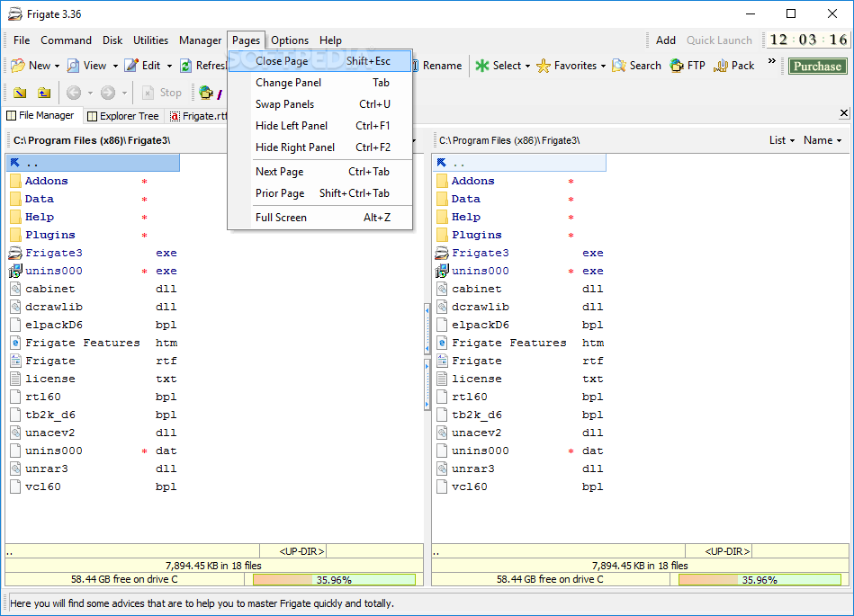
Task: Click the root folder icon on navigation bar
Action: [x=20, y=93]
